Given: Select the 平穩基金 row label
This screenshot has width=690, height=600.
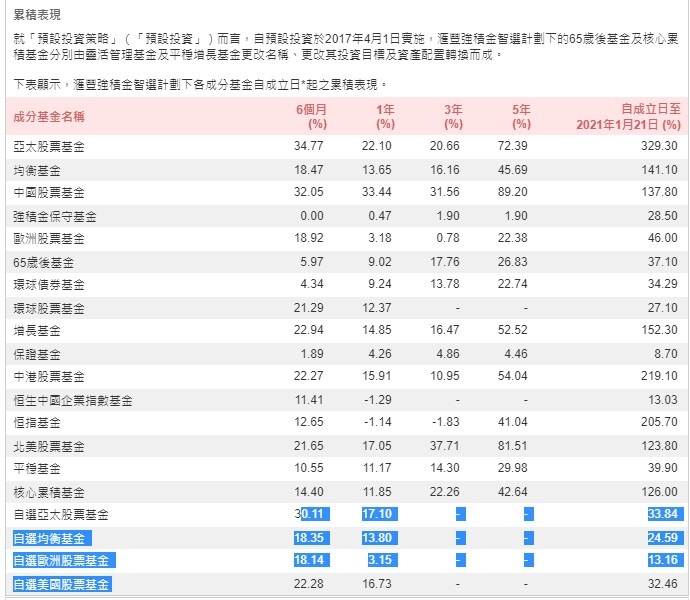Looking at the screenshot, I should (37, 469).
